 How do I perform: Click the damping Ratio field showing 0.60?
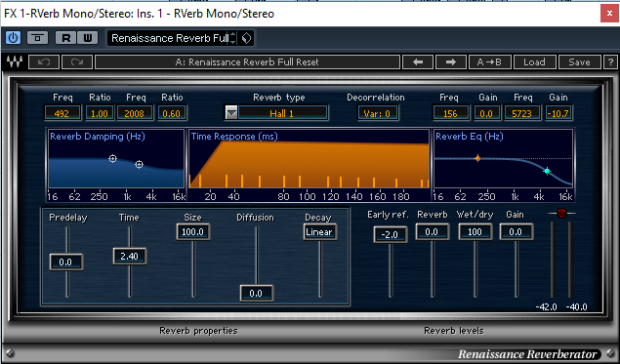coord(172,113)
